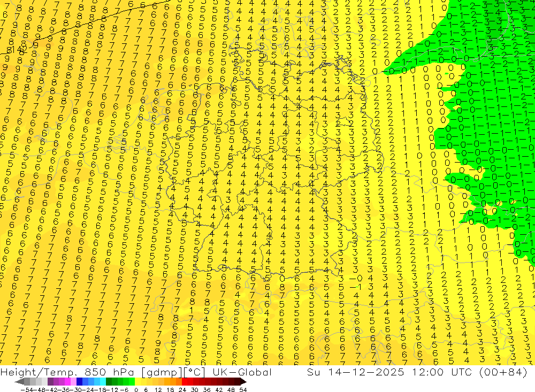
Task: Click the dark blue swatch above -30
Action: (x=80, y=381)
